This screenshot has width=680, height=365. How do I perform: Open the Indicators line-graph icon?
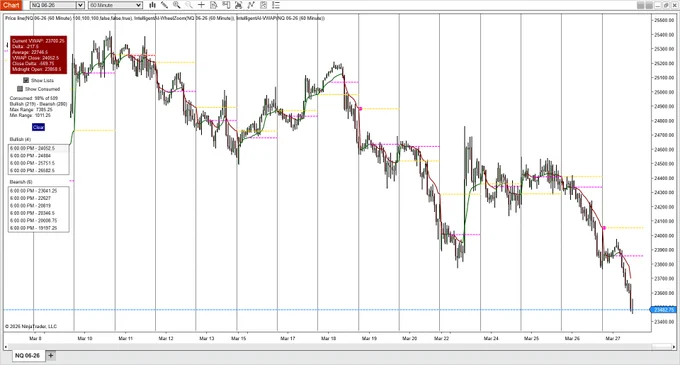click(251, 5)
